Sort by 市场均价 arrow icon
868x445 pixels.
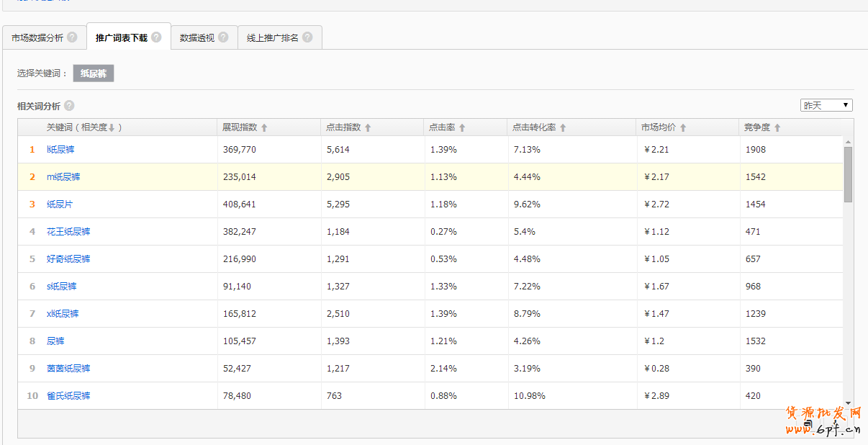(683, 127)
